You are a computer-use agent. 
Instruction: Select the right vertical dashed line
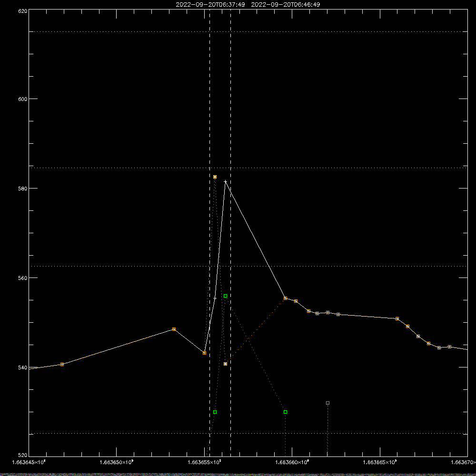pos(230,233)
